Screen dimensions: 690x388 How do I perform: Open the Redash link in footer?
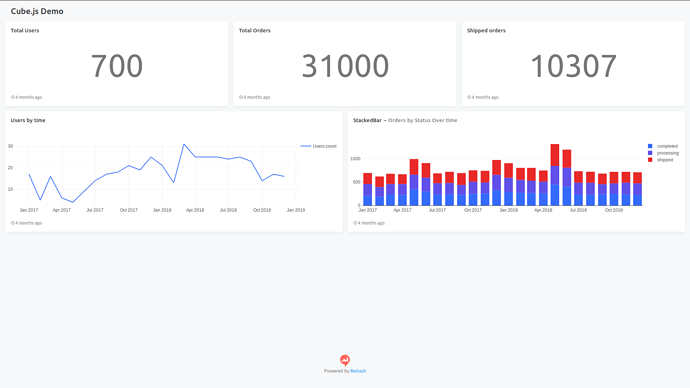coord(358,371)
